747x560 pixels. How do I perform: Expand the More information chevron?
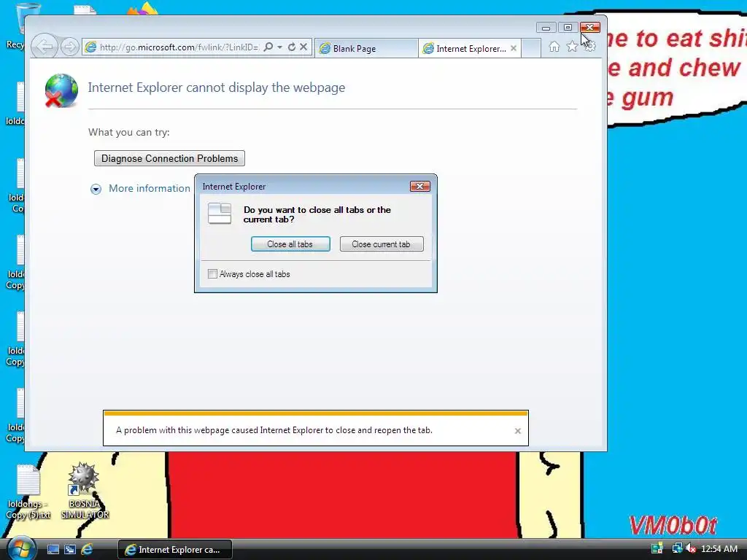96,189
